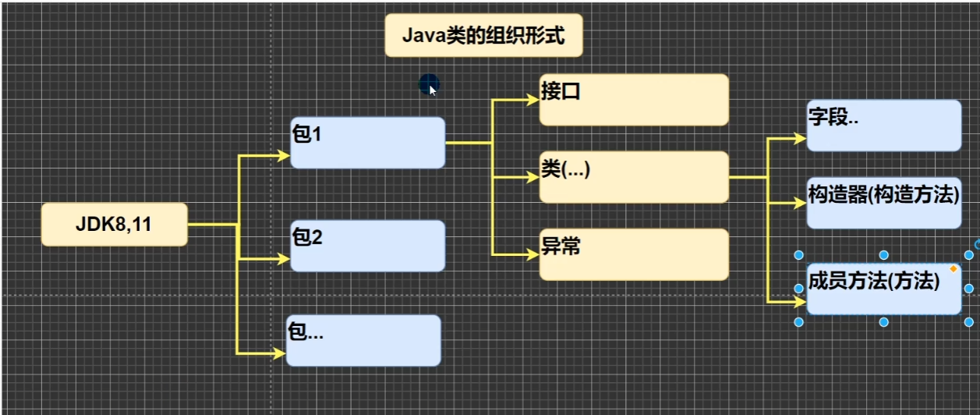This screenshot has width=980, height=415.
Task: Select the 'Java类的组织形式' title box
Action: pos(483,36)
